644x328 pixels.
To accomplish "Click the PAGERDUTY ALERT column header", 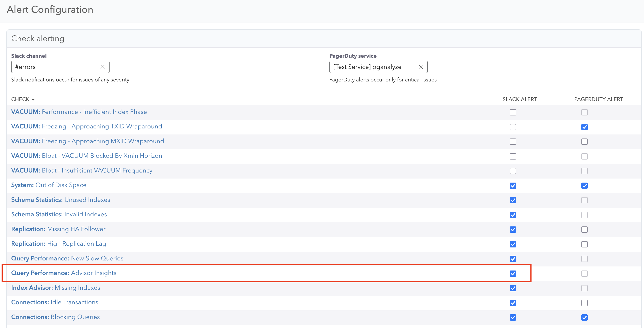I will [599, 99].
